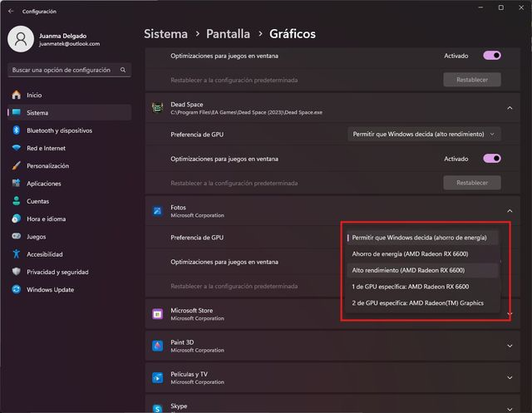Viewport: 532px width, 413px height.
Task: Click the Paint 3D app icon
Action: tap(157, 346)
